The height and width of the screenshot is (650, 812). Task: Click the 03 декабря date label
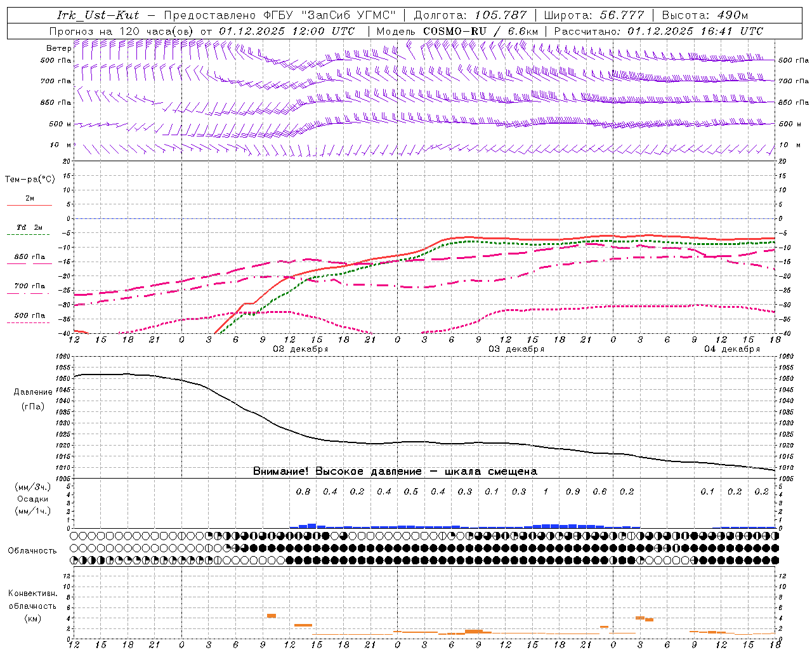coord(516,349)
